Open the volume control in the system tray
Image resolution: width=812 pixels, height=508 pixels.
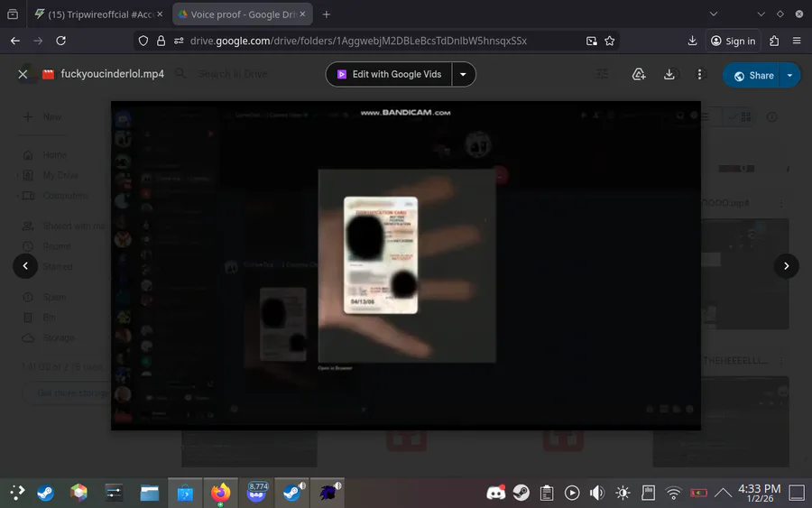coord(597,493)
